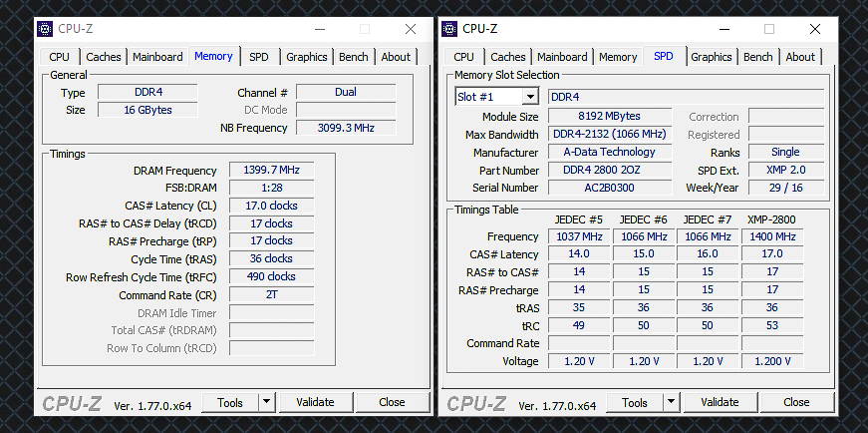Image resolution: width=868 pixels, height=433 pixels.
Task: Click the Part Number field DDR4 2800 2OZ
Action: click(x=610, y=170)
